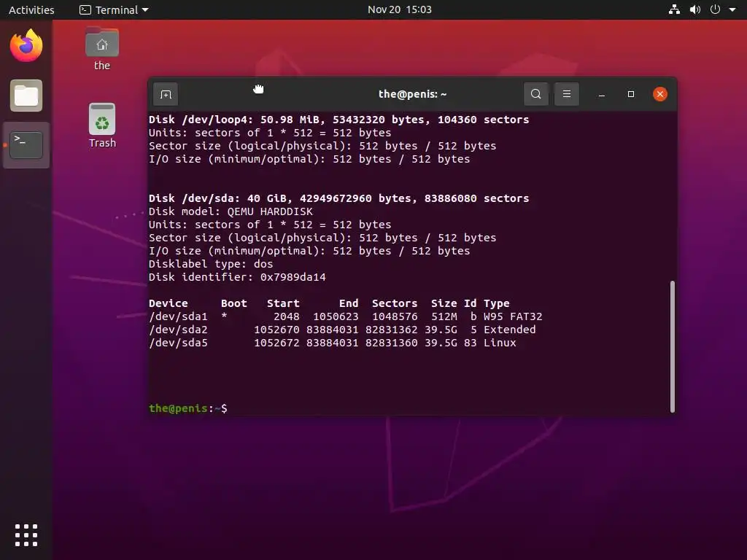Open the volume icon in top bar
This screenshot has width=747, height=560.
pyautogui.click(x=695, y=9)
